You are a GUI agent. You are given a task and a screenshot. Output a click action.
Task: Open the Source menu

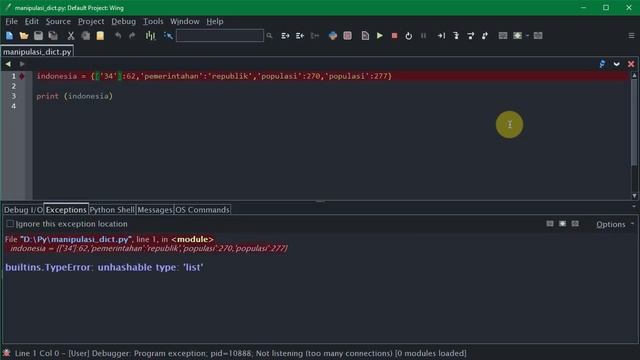coord(58,21)
